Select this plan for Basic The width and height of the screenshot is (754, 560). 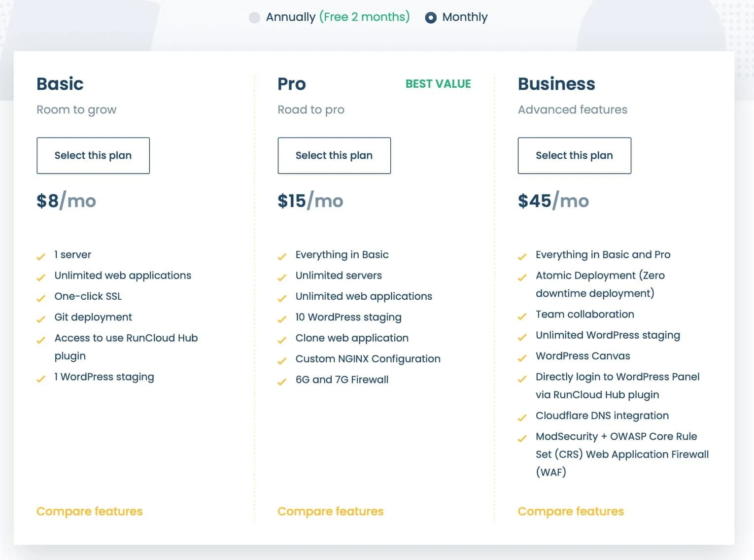tap(93, 155)
